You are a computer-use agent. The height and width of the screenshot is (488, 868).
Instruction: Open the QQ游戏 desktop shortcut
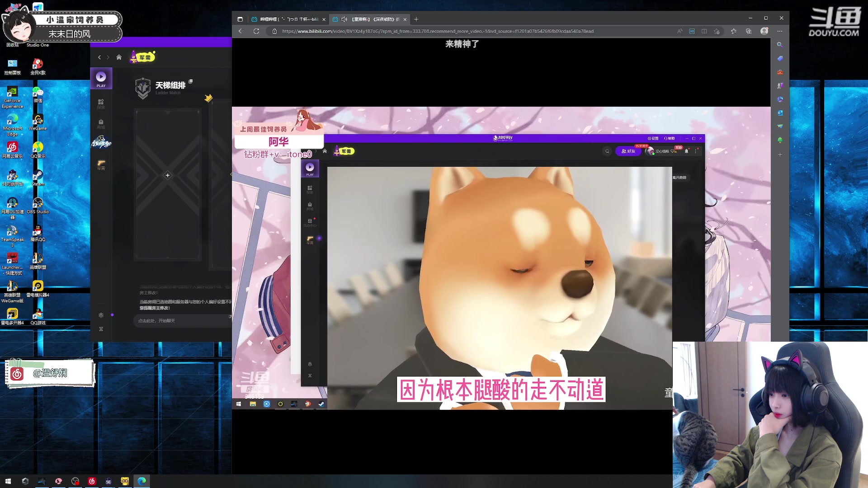tap(38, 317)
